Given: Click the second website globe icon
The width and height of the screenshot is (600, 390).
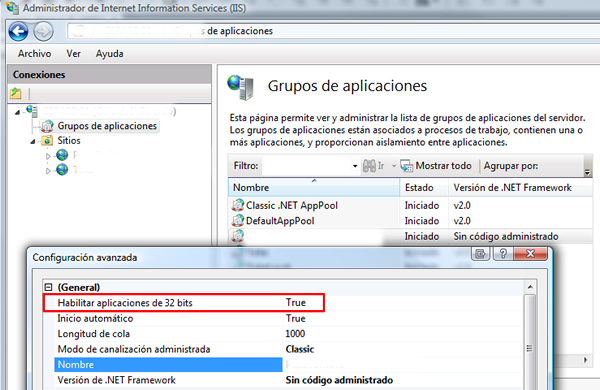Looking at the screenshot, I should pyautogui.click(x=62, y=169).
